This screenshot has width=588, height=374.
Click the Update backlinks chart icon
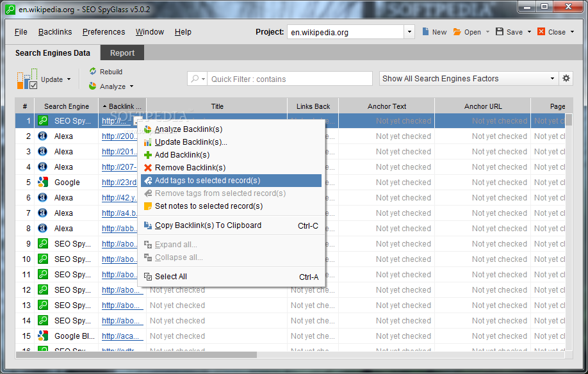[27, 79]
